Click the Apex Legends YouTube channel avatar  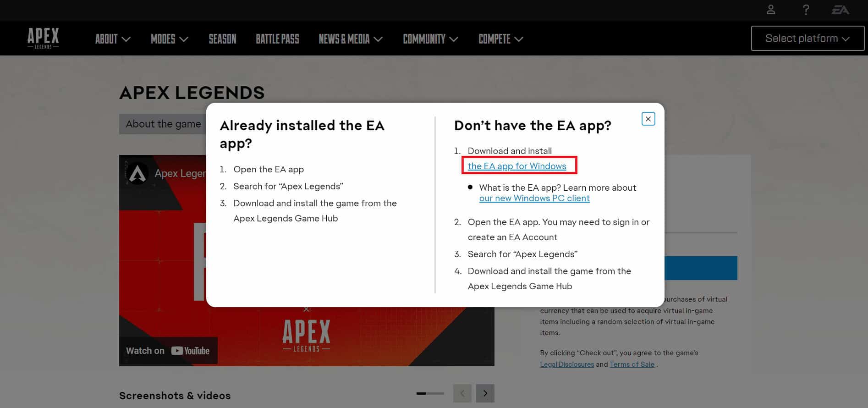[x=137, y=173]
